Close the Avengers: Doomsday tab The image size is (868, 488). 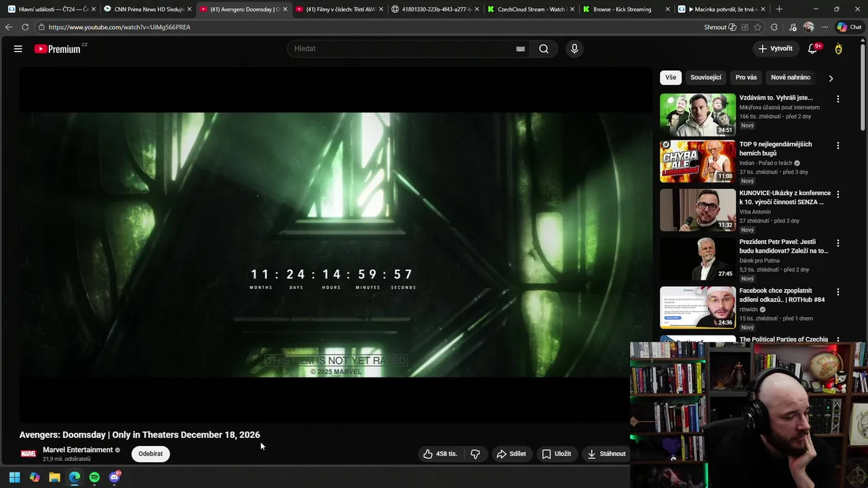[285, 9]
